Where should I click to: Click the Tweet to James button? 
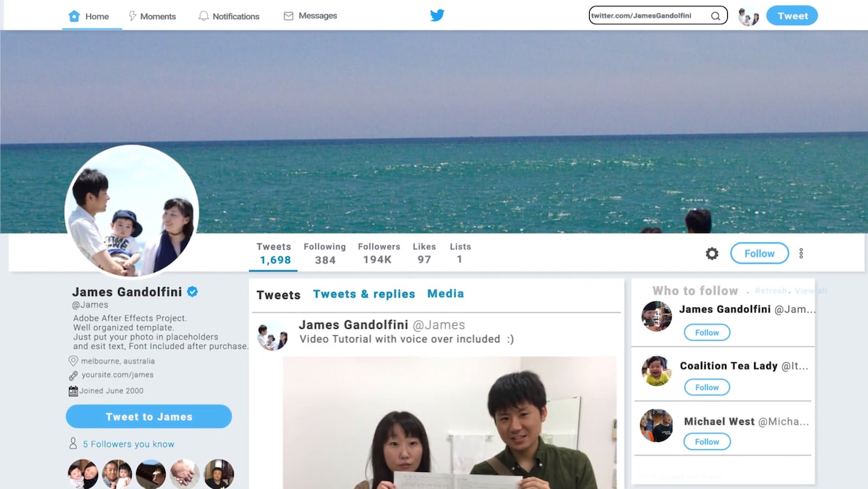pyautogui.click(x=149, y=416)
